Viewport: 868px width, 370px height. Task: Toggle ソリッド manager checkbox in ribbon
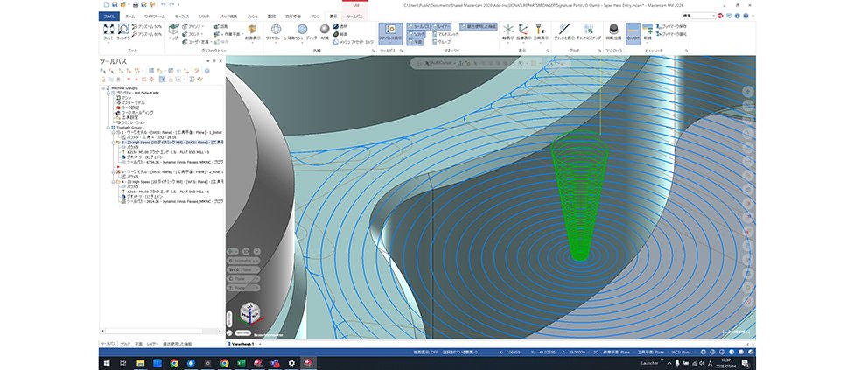pyautogui.click(x=418, y=34)
